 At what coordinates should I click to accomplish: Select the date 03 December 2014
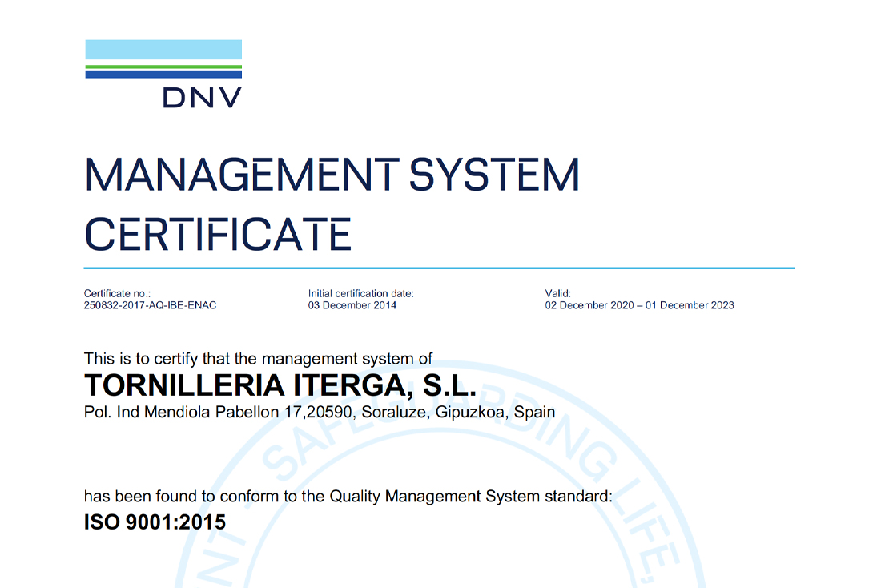[352, 305]
